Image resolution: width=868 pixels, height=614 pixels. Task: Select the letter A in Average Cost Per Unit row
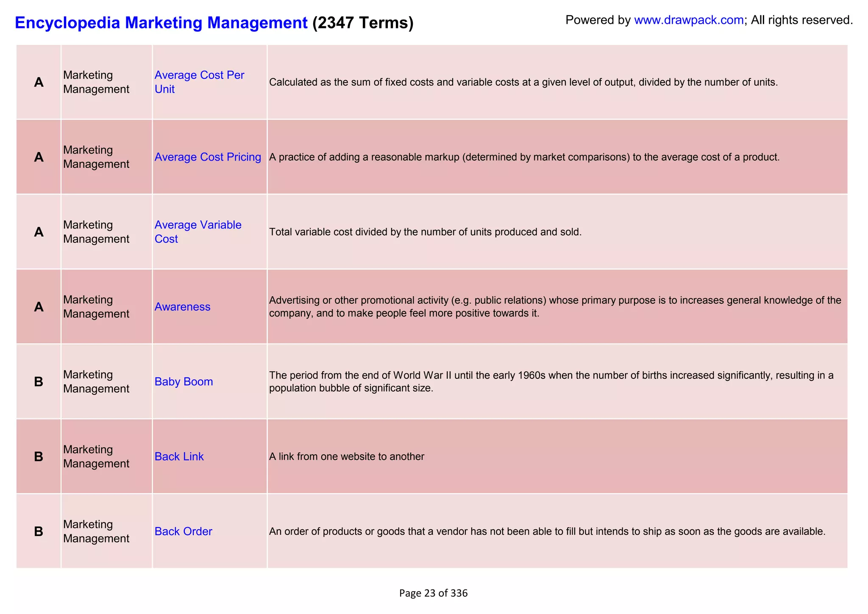(x=39, y=82)
